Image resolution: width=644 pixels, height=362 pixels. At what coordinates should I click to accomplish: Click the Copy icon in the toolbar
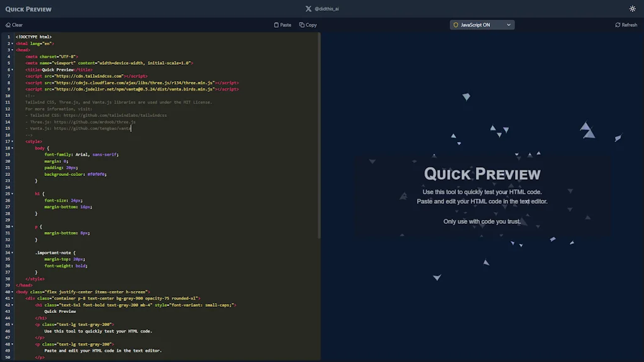[301, 25]
